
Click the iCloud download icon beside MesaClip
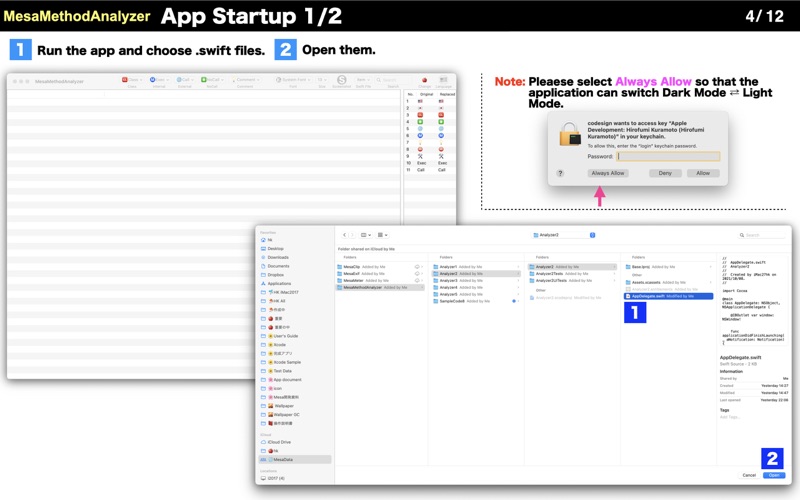(x=417, y=267)
